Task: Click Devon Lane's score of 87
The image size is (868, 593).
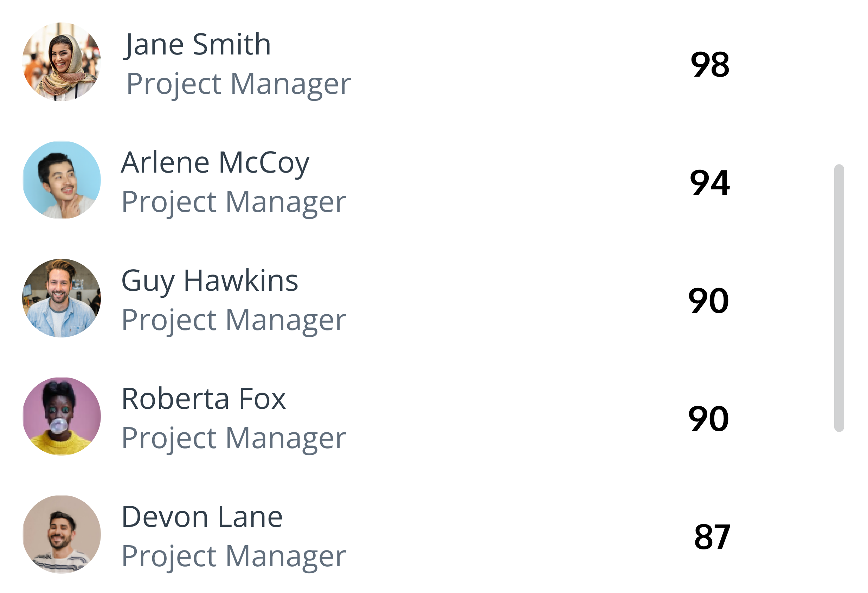Action: click(712, 537)
